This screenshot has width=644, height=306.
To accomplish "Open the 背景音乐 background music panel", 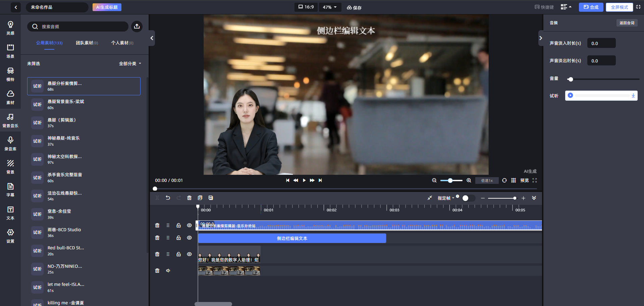I will pyautogui.click(x=10, y=120).
